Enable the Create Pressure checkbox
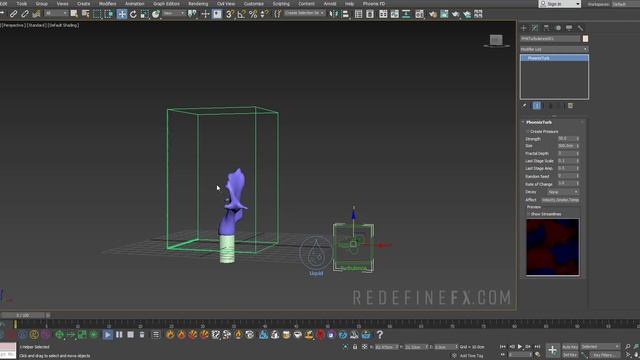Viewport: 640px width, 360px height. coord(528,131)
